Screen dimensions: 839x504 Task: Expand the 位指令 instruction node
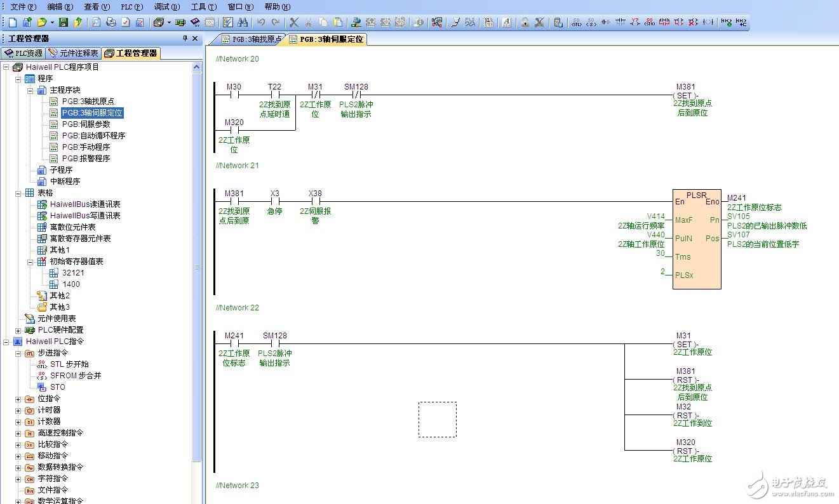[18, 399]
